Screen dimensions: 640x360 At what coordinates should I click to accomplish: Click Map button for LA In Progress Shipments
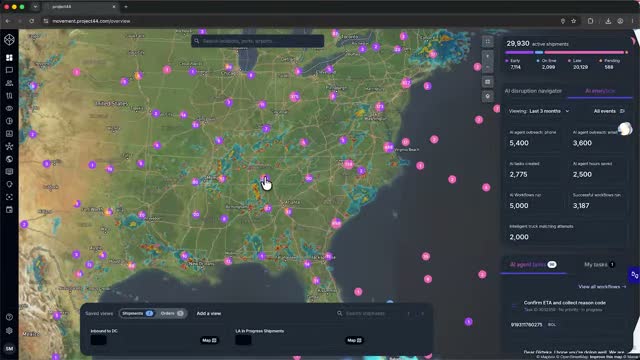click(x=354, y=340)
